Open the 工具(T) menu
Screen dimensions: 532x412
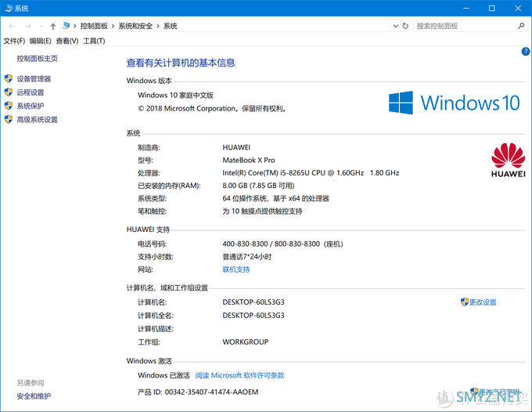tap(94, 41)
